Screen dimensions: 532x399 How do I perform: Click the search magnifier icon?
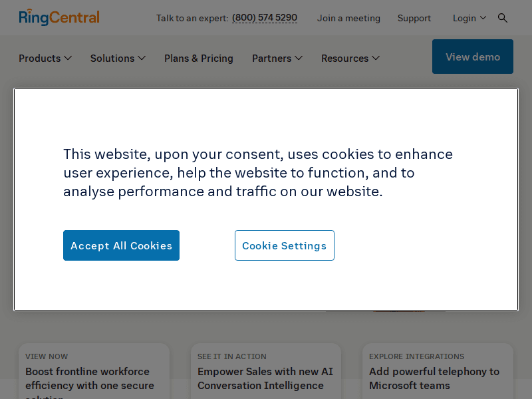point(503,18)
